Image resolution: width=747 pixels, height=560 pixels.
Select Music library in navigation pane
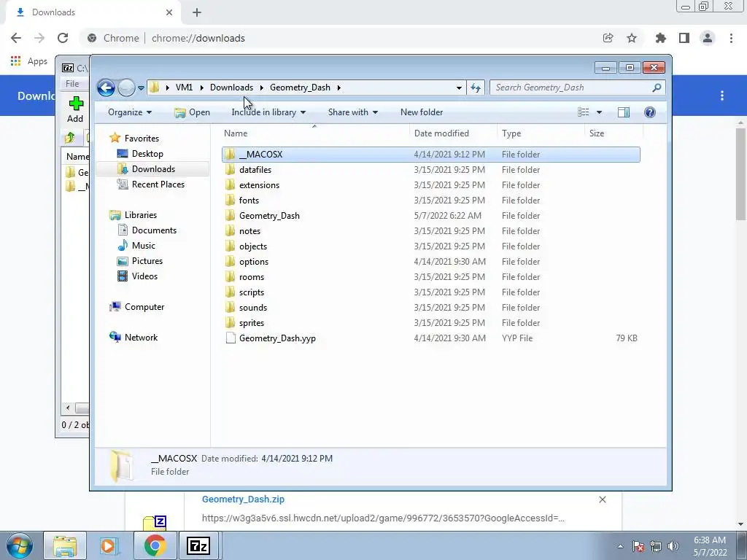[x=144, y=246]
